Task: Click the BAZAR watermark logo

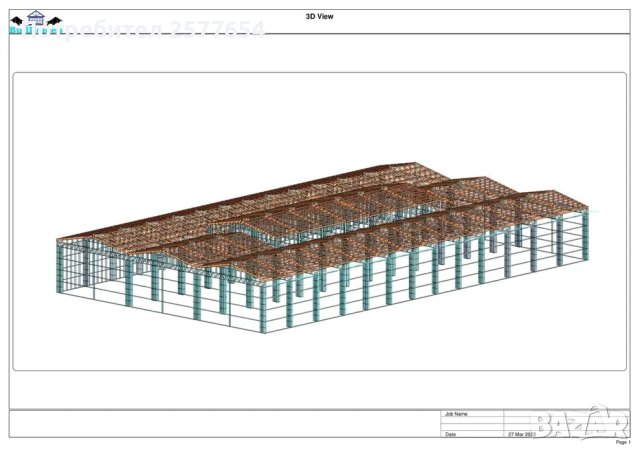Action: (x=579, y=421)
